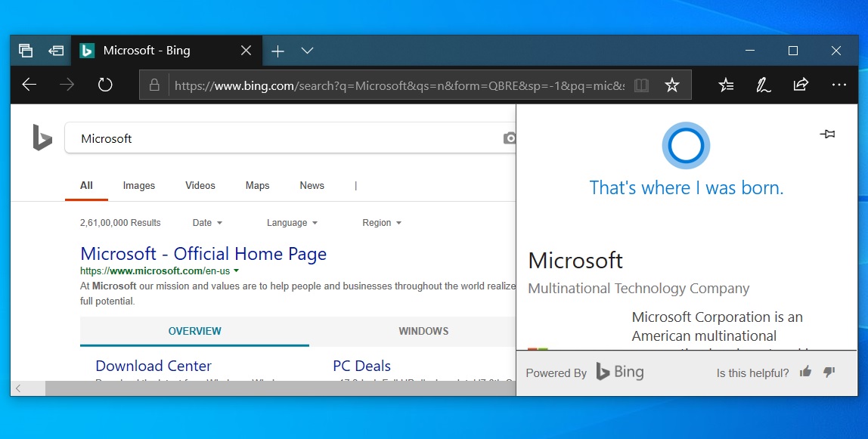The height and width of the screenshot is (439, 868).
Task: Click the Back navigation arrow
Action: click(28, 84)
